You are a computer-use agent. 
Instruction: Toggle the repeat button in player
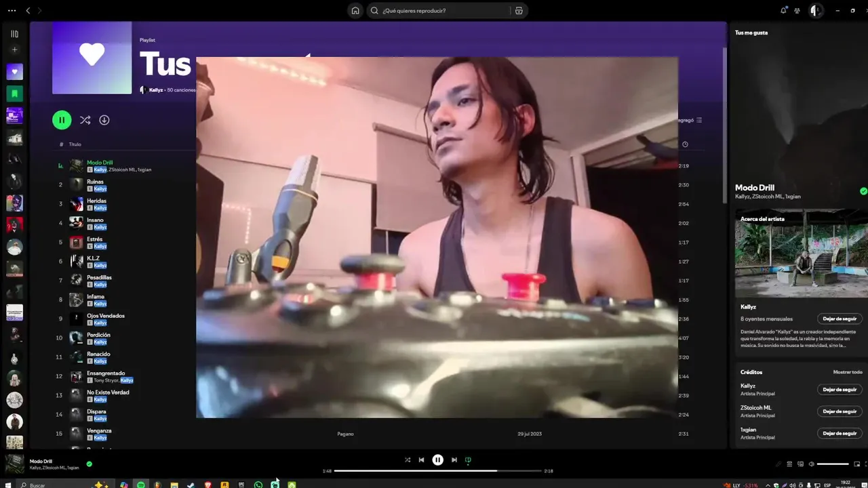(468, 460)
